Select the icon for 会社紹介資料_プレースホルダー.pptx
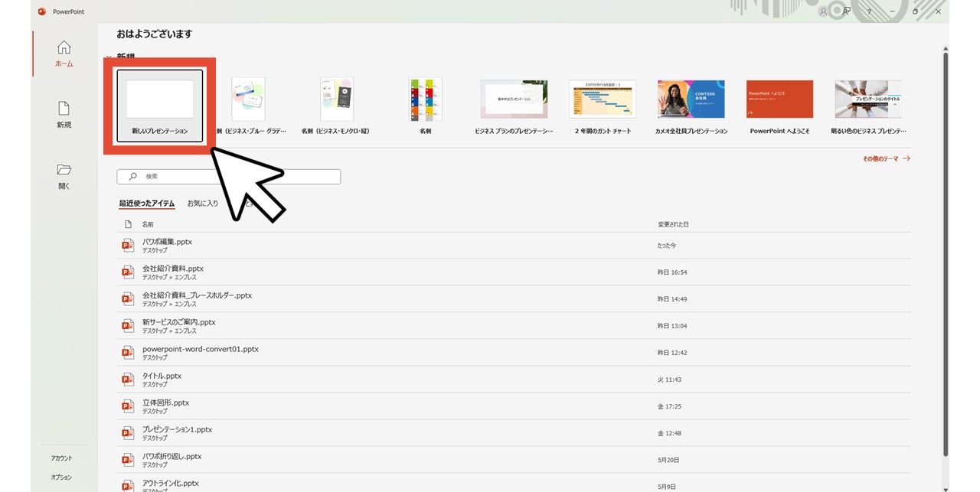 point(128,298)
